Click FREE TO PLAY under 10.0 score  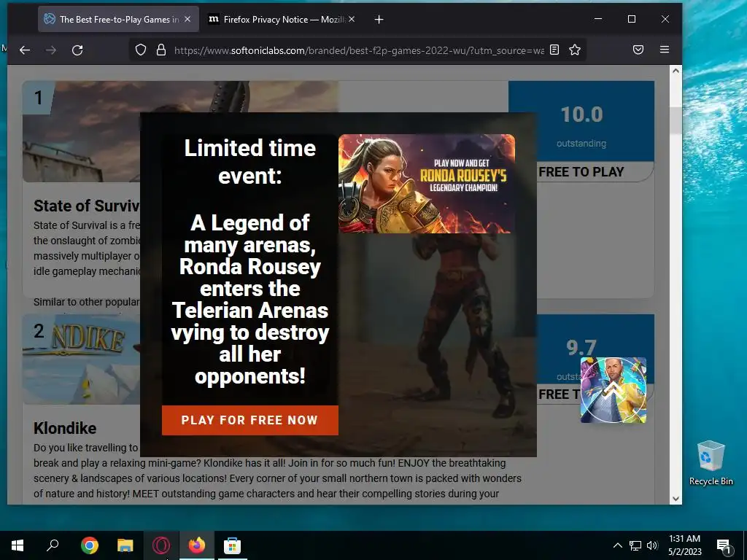581,172
